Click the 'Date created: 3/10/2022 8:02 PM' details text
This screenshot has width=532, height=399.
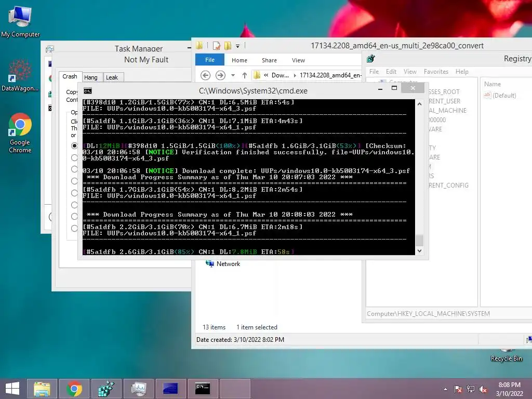(x=240, y=339)
